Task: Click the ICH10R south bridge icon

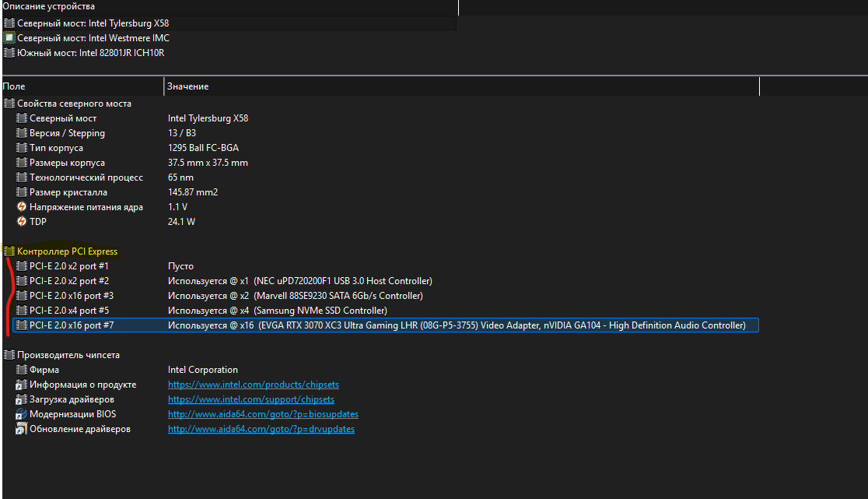Action: (9, 53)
